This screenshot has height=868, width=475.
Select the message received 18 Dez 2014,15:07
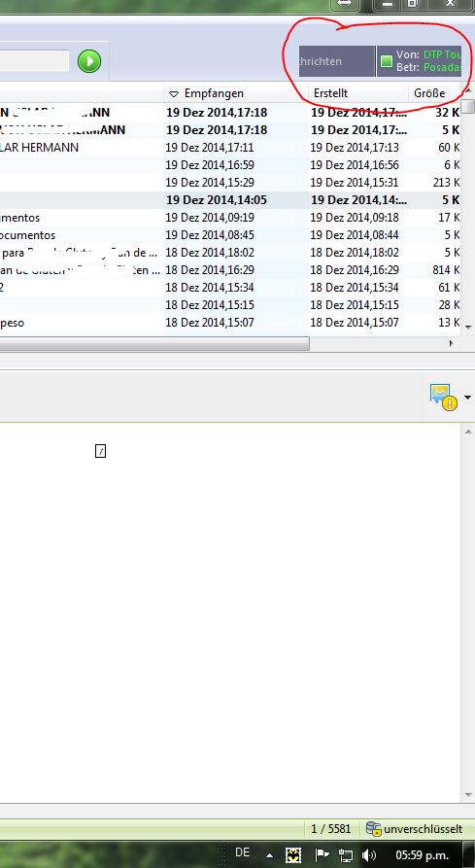230,322
